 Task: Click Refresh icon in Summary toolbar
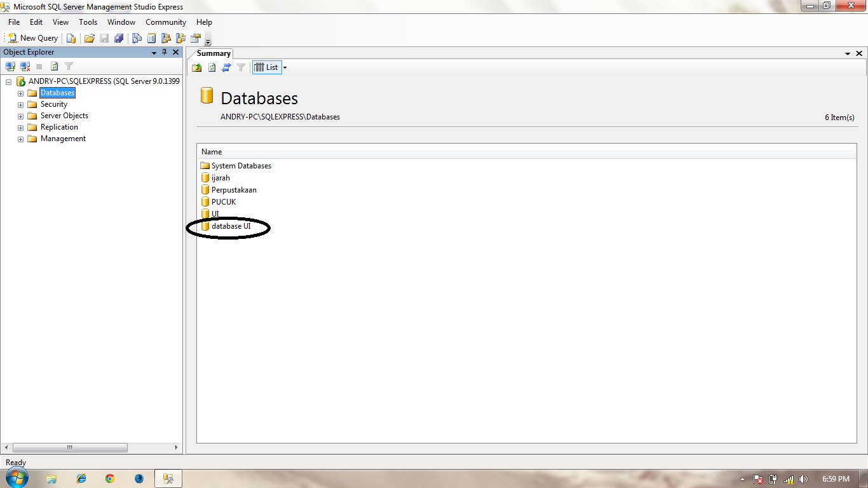212,67
